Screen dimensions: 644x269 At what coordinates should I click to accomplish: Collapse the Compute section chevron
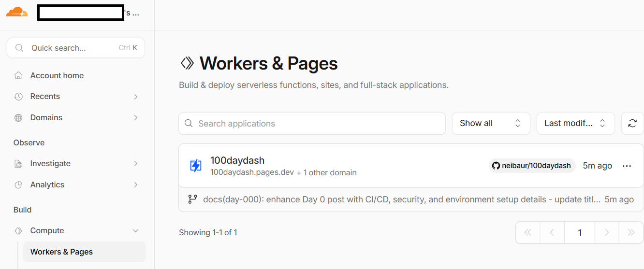[136, 231]
